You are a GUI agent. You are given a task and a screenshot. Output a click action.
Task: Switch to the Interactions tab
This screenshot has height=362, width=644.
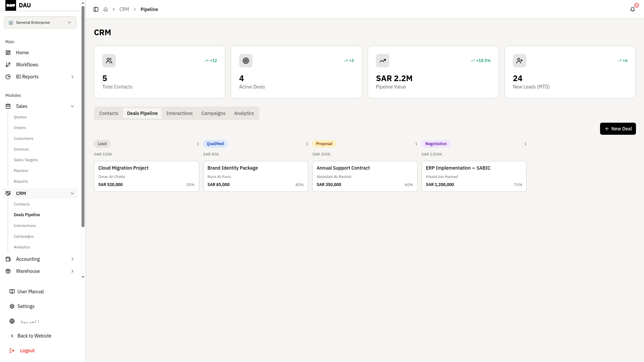tap(179, 113)
